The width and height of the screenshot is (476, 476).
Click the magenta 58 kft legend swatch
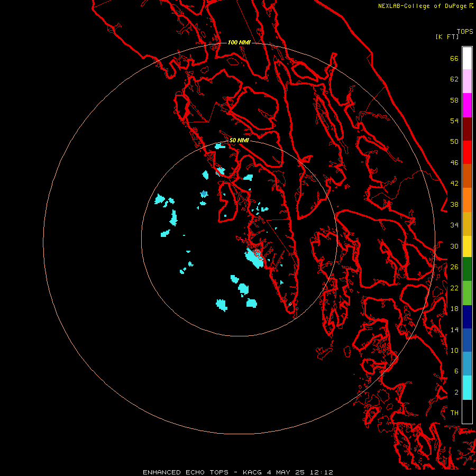pos(467,105)
